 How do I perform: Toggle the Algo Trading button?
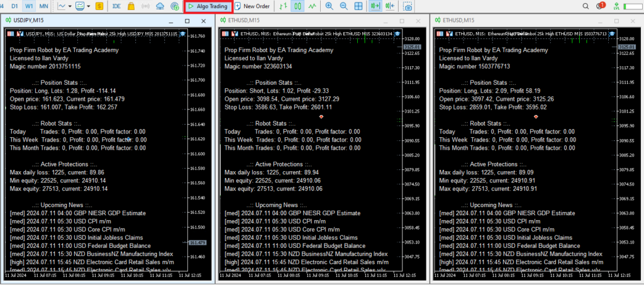(208, 6)
